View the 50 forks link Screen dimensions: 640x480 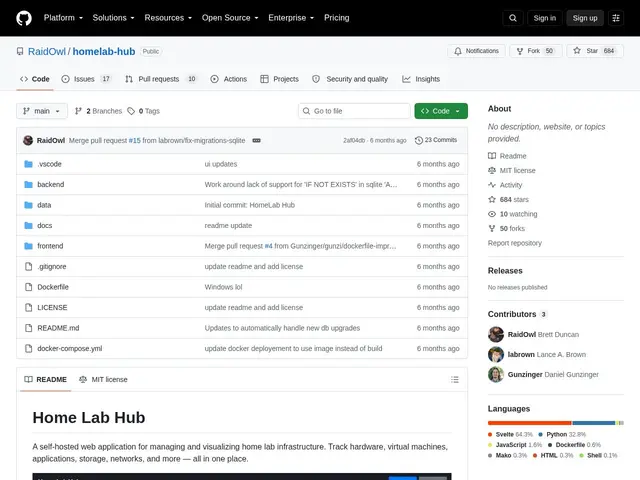point(507,229)
